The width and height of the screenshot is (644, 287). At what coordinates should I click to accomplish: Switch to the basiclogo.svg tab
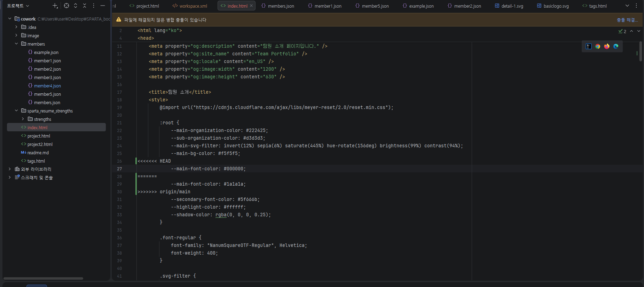[x=553, y=6]
